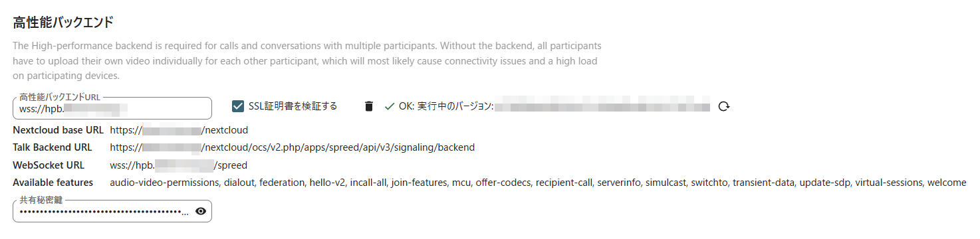Select the WebSocket URL label
980x239 pixels.
click(x=49, y=165)
